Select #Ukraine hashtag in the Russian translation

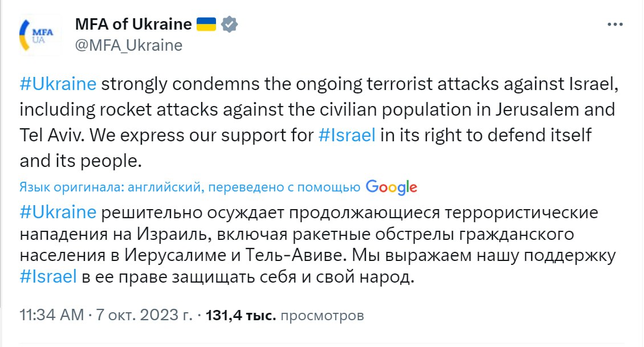click(x=58, y=213)
